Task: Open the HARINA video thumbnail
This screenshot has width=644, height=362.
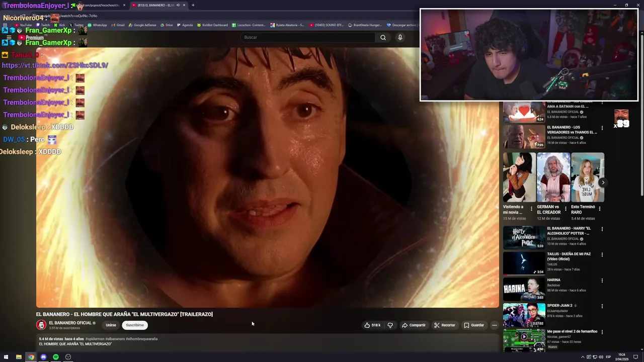Action: coord(524,289)
